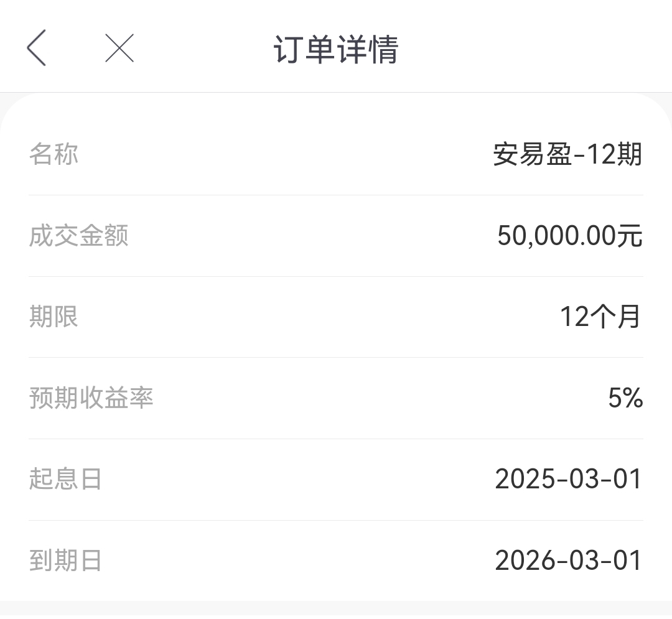Select the 预期收益率 label
Viewport: 672px width, 619px height.
[x=91, y=398]
